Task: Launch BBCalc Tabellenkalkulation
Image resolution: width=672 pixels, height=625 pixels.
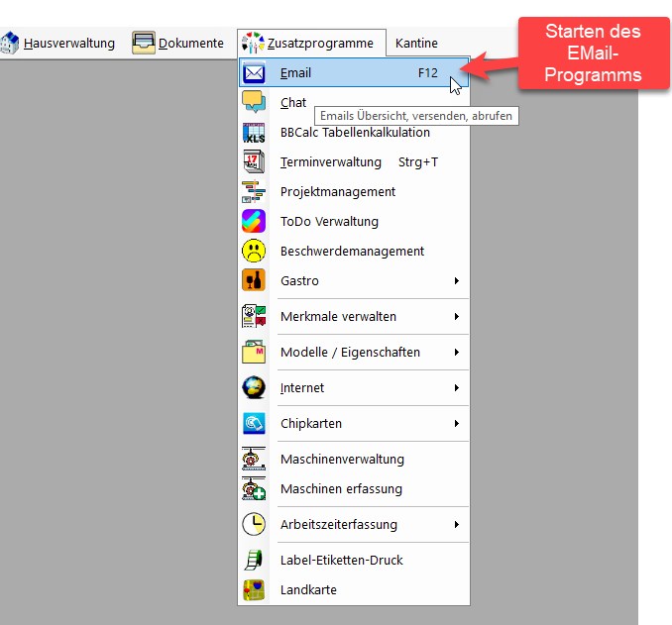Action: (x=354, y=133)
